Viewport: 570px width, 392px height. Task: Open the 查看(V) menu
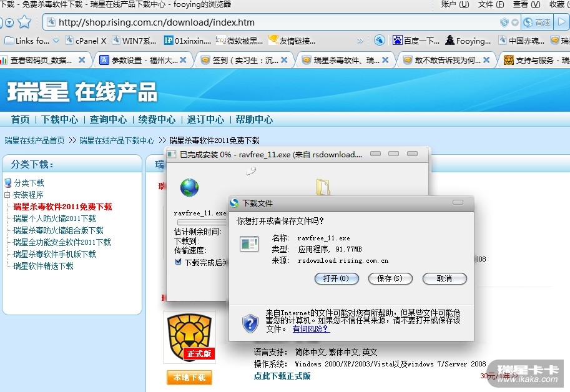point(526,4)
